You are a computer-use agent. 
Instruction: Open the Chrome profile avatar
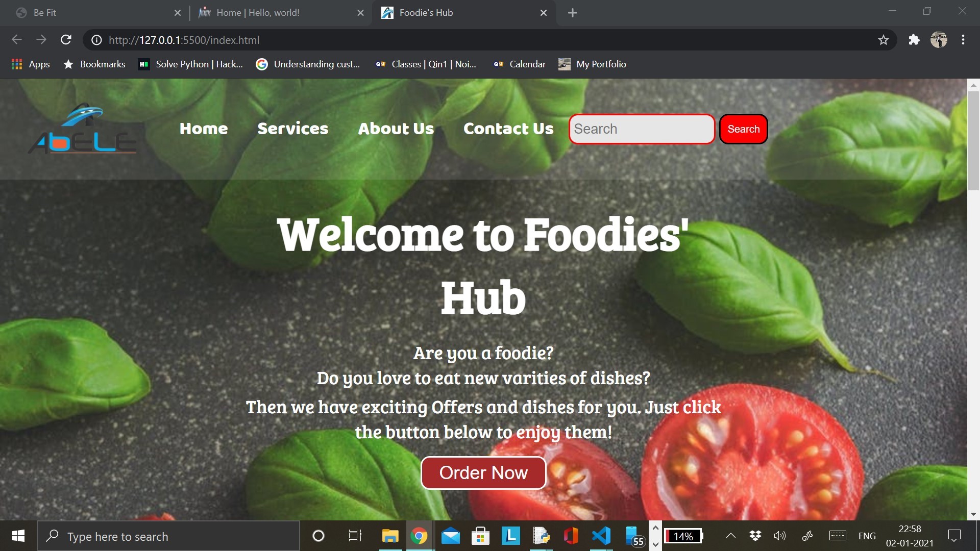[x=939, y=40]
